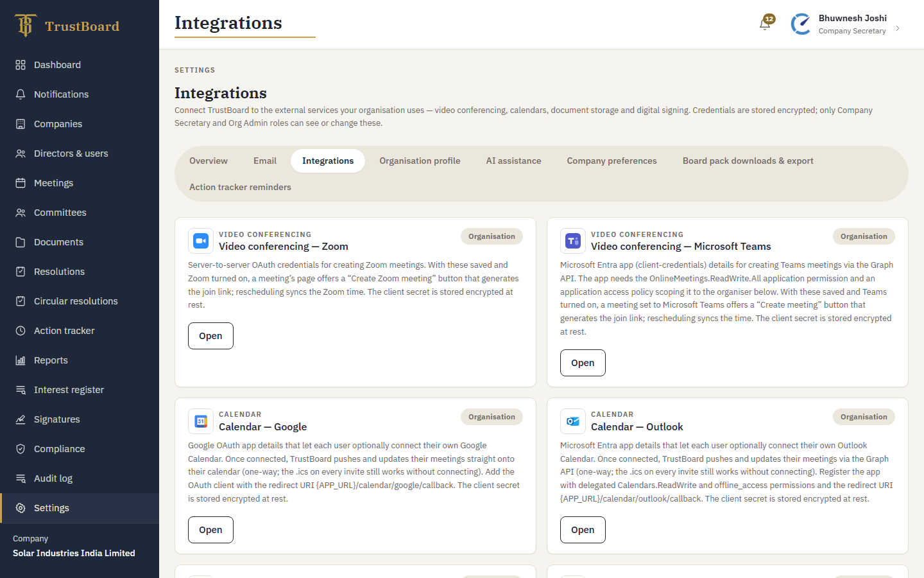Open the Zoom video conferencing integration

pos(210,336)
